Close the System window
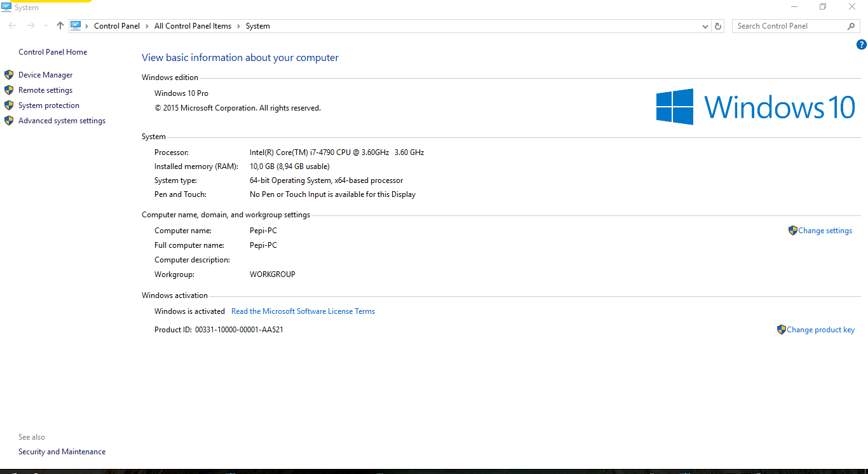 click(852, 7)
